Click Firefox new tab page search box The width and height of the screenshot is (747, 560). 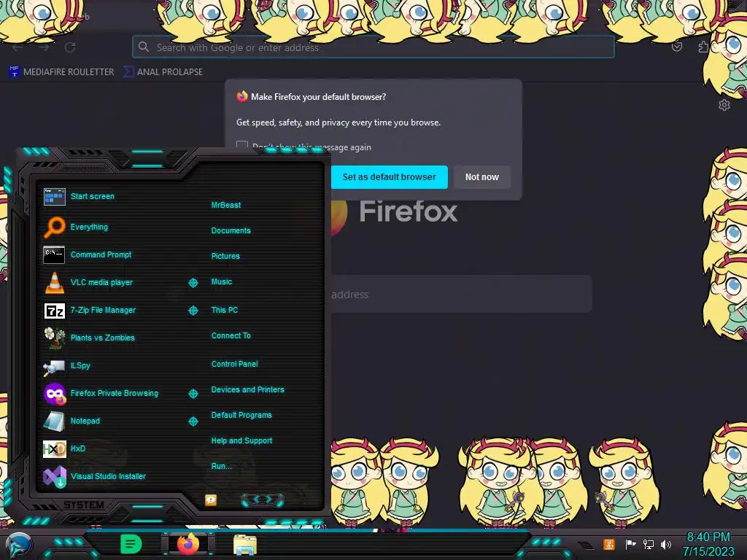[461, 295]
